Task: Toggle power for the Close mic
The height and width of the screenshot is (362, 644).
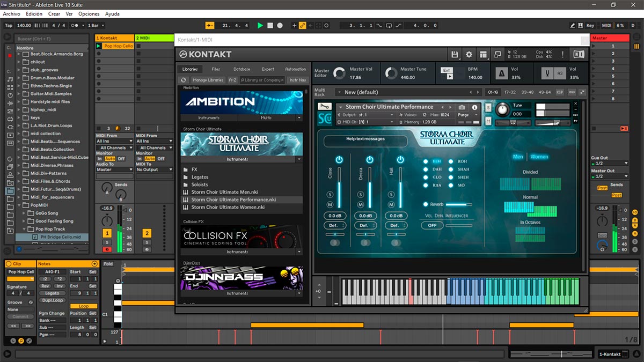Action: point(339,159)
